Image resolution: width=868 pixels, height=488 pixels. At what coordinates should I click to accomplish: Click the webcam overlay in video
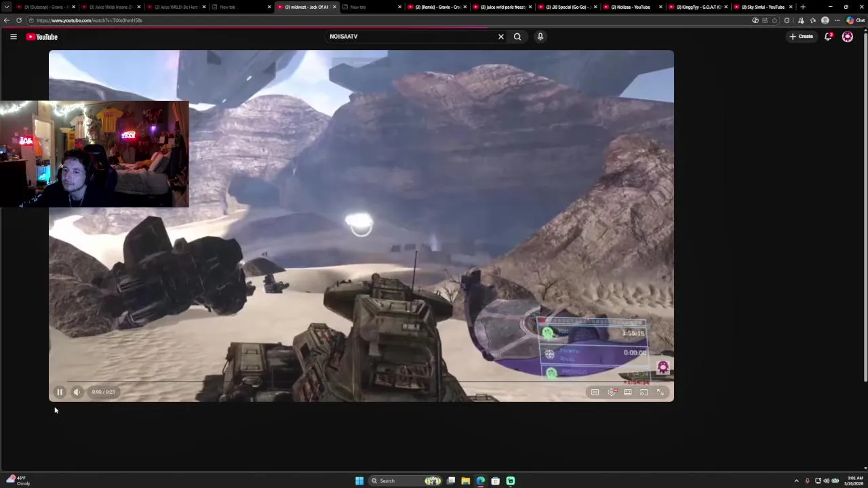pyautogui.click(x=94, y=154)
